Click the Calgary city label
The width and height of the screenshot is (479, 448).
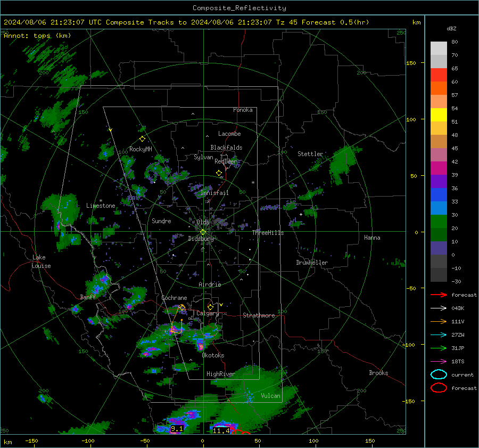[208, 313]
